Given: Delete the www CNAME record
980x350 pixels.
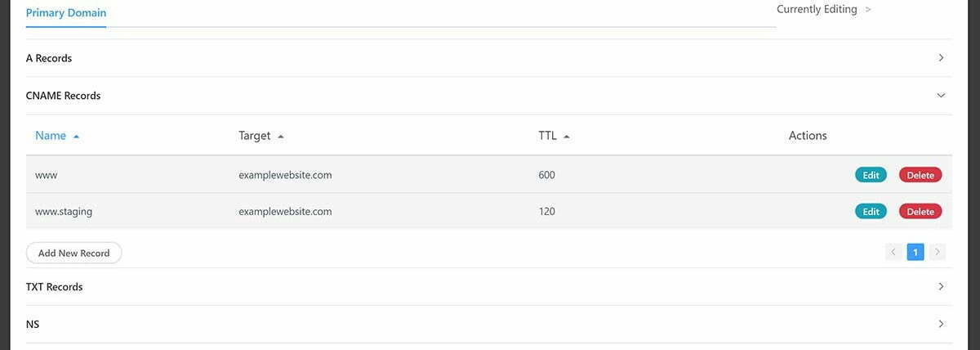Looking at the screenshot, I should [x=920, y=175].
